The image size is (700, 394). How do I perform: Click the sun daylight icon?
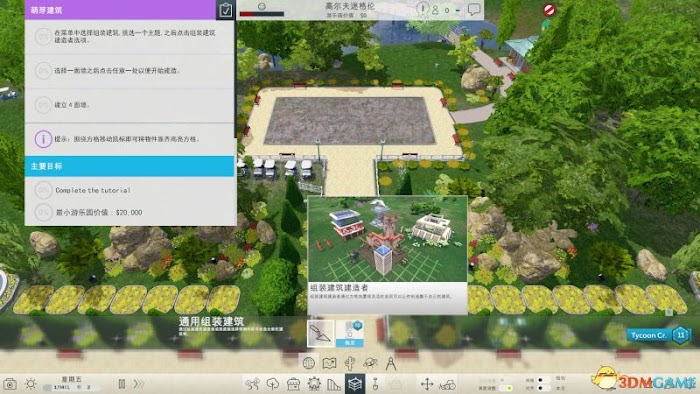coord(31,384)
